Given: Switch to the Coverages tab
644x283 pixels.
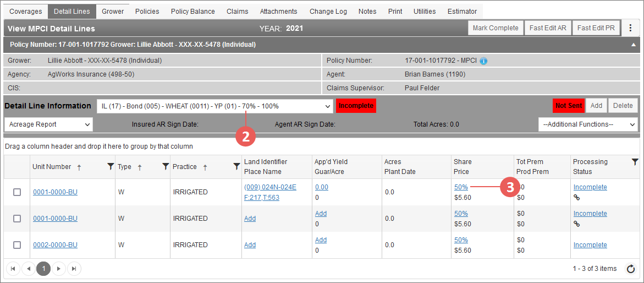Looking at the screenshot, I should click(25, 12).
